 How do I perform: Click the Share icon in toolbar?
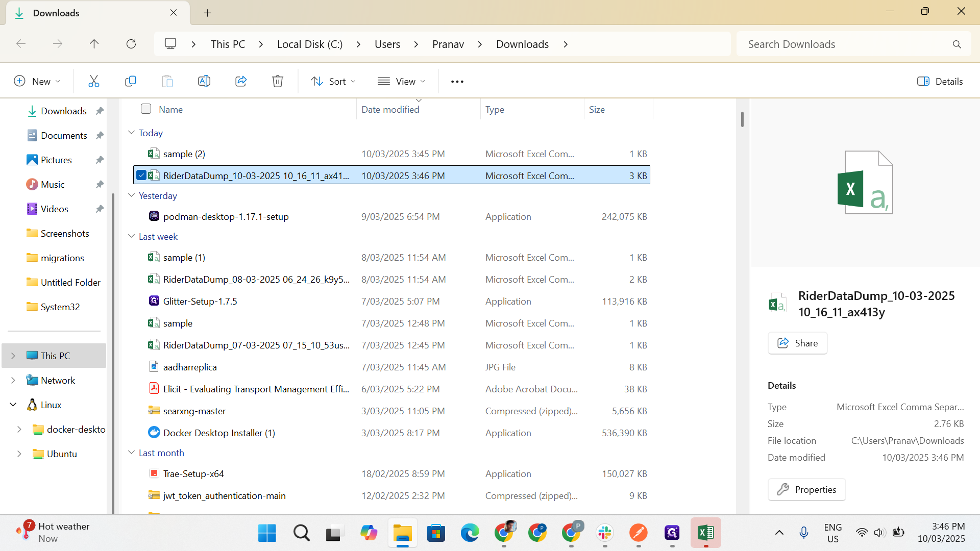241,81
